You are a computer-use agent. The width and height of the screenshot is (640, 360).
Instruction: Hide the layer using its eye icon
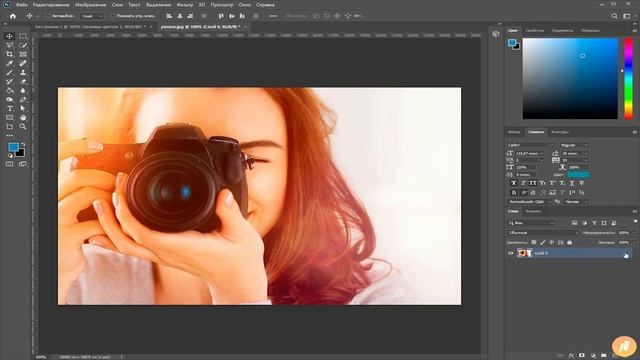(x=511, y=253)
